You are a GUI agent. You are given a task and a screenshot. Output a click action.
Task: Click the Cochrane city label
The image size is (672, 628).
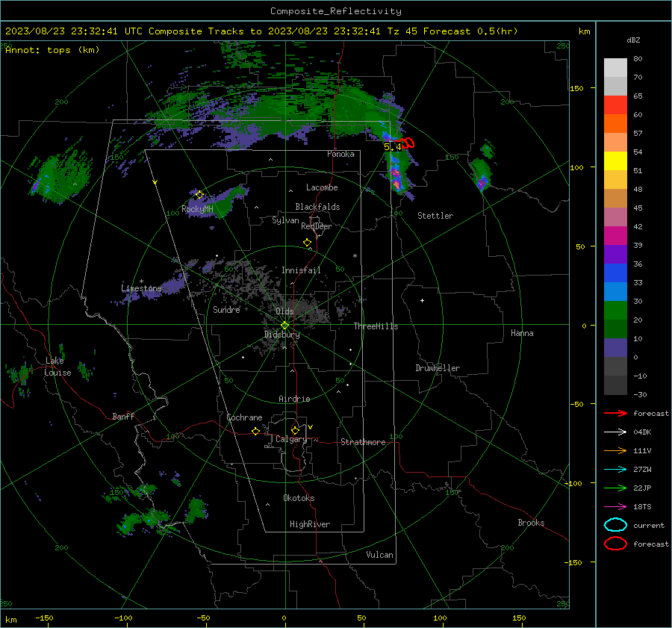tap(244, 417)
